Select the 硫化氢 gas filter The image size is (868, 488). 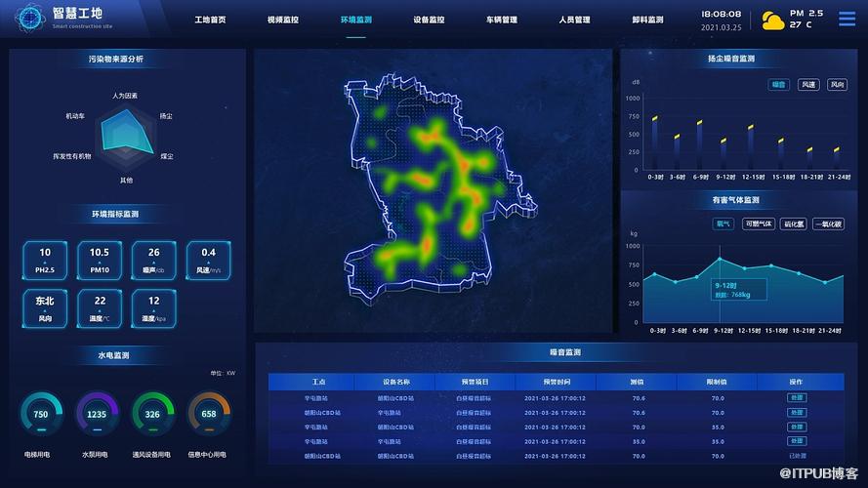(x=793, y=224)
